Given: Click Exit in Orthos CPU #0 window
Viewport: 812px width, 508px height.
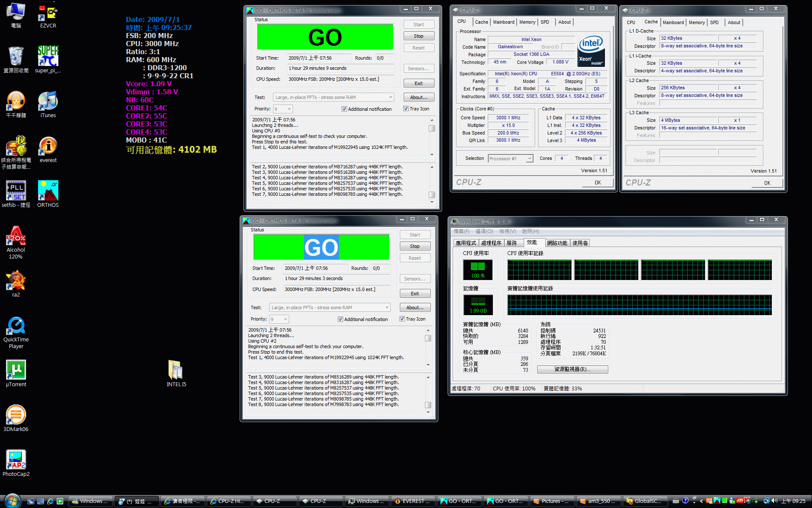Looking at the screenshot, I should click(x=418, y=83).
